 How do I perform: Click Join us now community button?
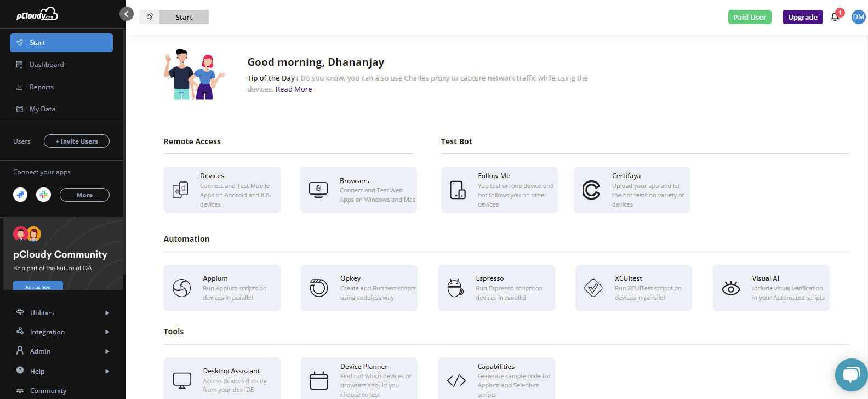[x=38, y=286]
